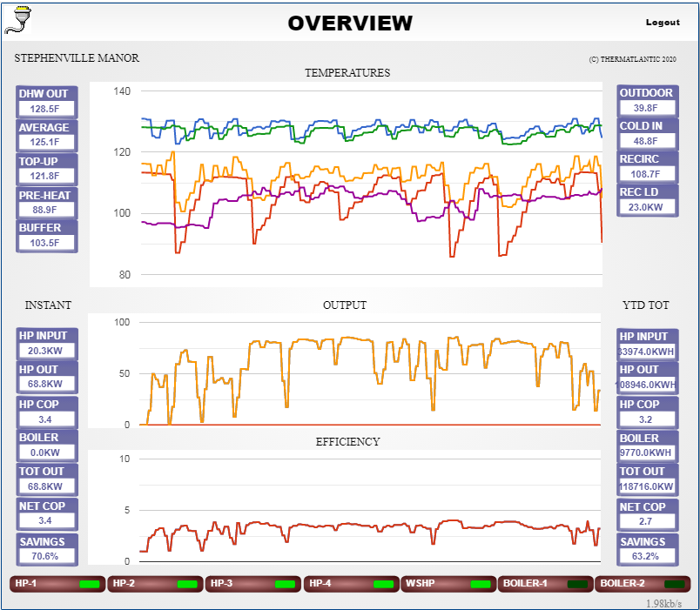Click the TEMPERATURES chart area
Image resolution: width=700 pixels, height=610 pixels.
347,184
